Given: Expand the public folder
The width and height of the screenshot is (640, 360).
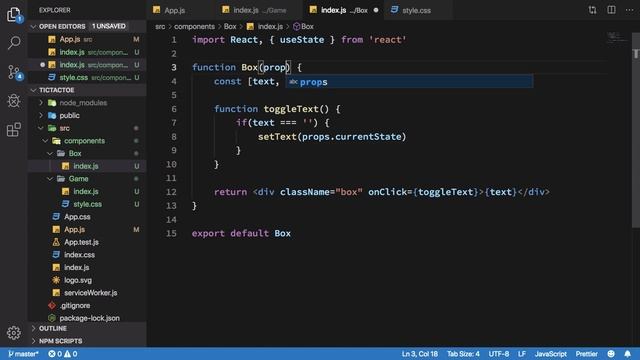Looking at the screenshot, I should [41, 116].
